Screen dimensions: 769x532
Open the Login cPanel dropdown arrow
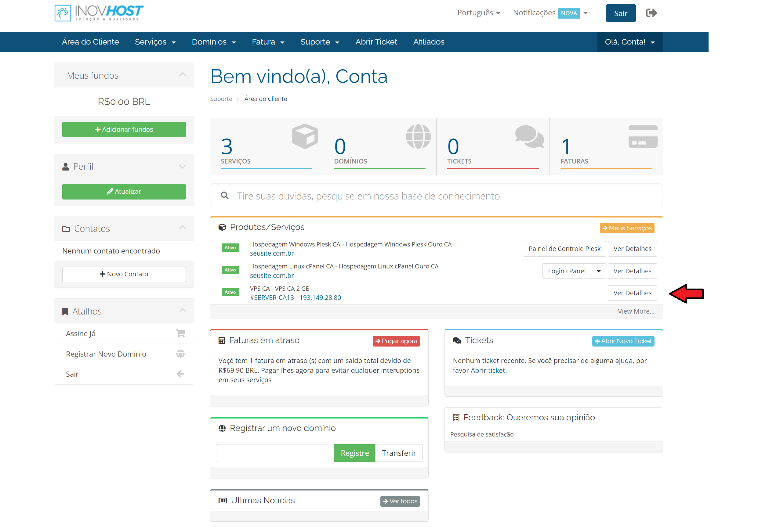(599, 271)
